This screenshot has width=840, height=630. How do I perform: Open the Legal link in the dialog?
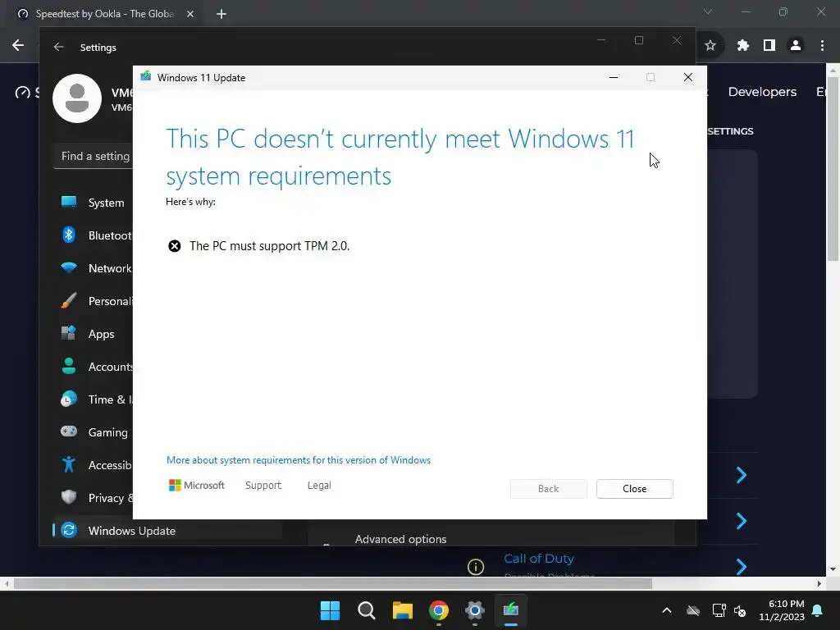point(319,486)
